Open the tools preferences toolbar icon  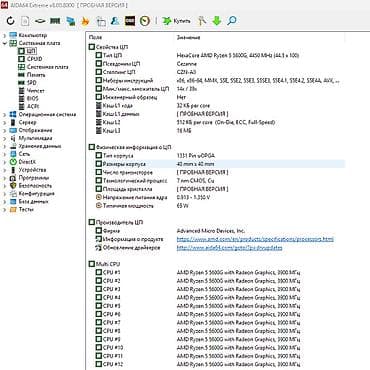(x=202, y=21)
